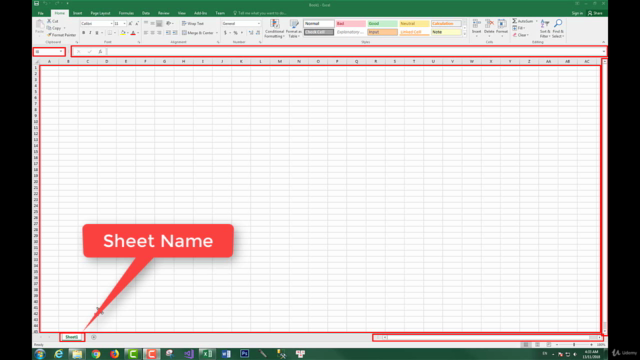Switch to the Formulas tab
Viewport: 640px width, 360px height.
coord(126,13)
